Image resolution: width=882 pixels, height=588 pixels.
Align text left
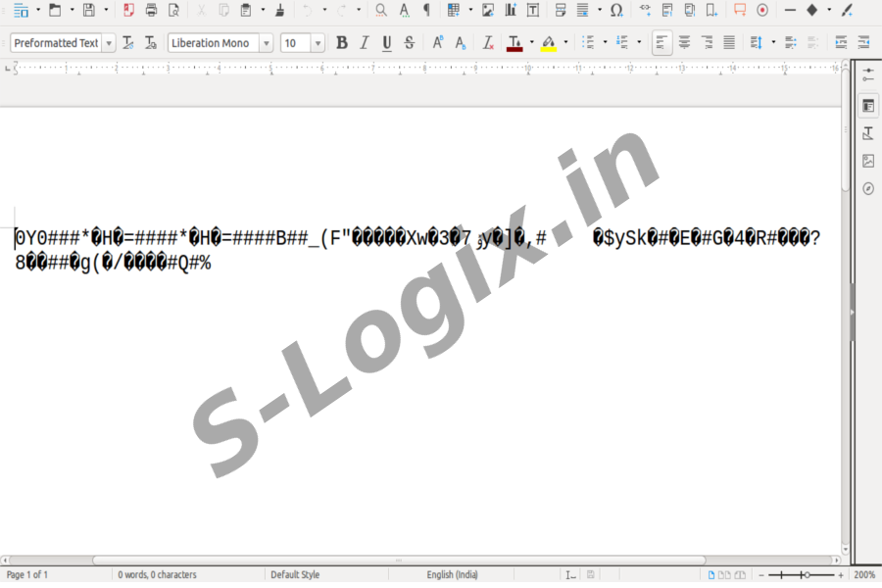pyautogui.click(x=661, y=43)
